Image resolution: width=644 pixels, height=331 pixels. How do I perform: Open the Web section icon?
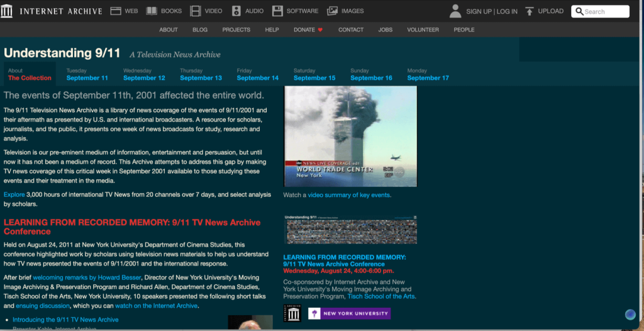point(116,11)
